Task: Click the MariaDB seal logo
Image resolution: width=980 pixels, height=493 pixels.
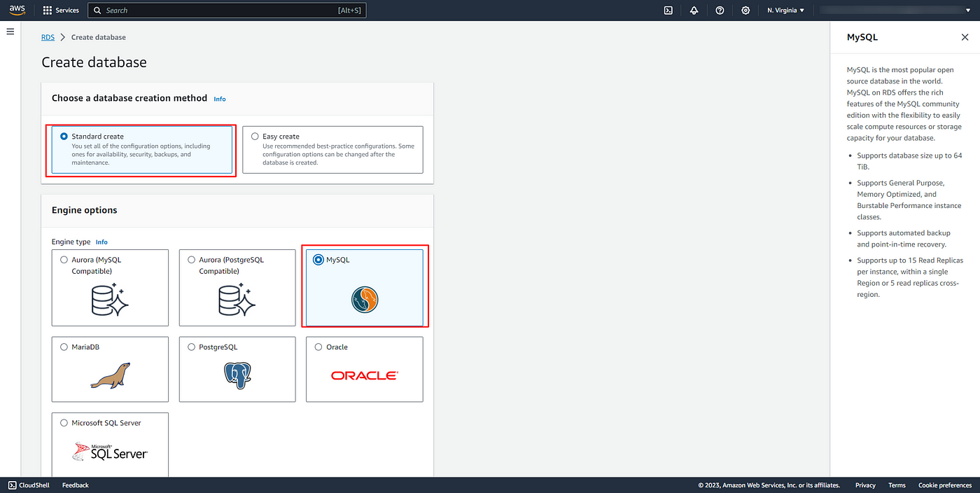Action: tap(110, 375)
